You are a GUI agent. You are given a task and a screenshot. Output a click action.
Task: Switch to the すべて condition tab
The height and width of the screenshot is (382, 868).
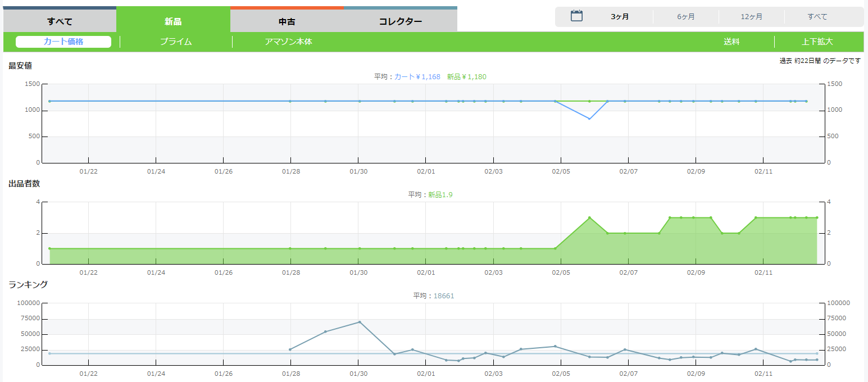click(x=60, y=21)
